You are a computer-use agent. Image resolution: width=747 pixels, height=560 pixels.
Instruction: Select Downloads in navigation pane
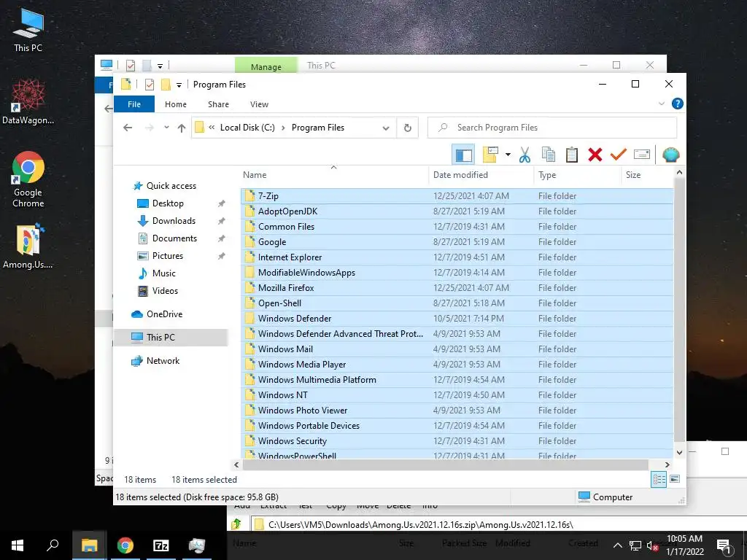(x=174, y=221)
